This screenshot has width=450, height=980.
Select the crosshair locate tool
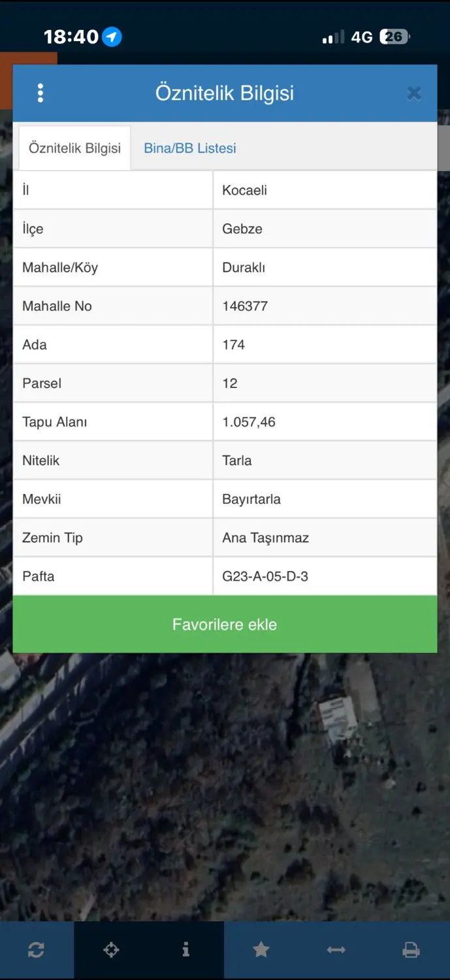(x=111, y=950)
